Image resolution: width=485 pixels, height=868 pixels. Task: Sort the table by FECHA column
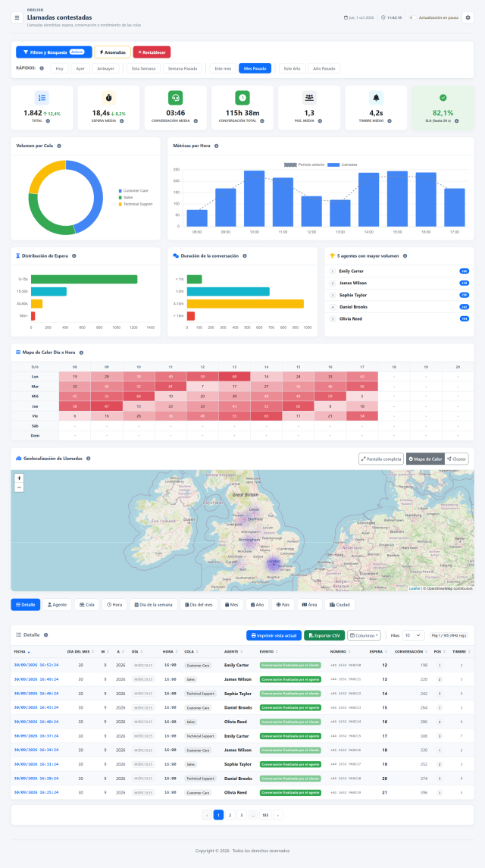pos(21,651)
